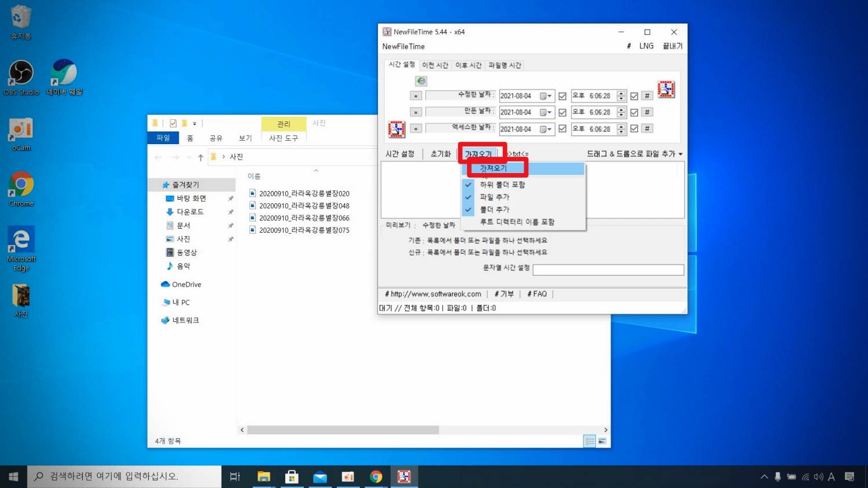This screenshot has width=868, height=488.
Task: Click the Explorer horizontal scrollbar
Action: click(343, 430)
